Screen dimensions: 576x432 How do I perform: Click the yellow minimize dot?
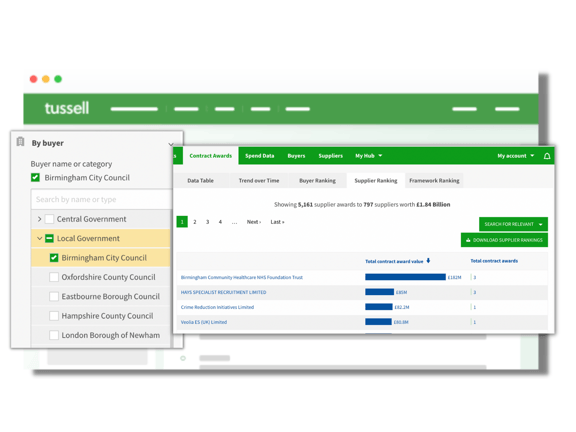pos(46,79)
